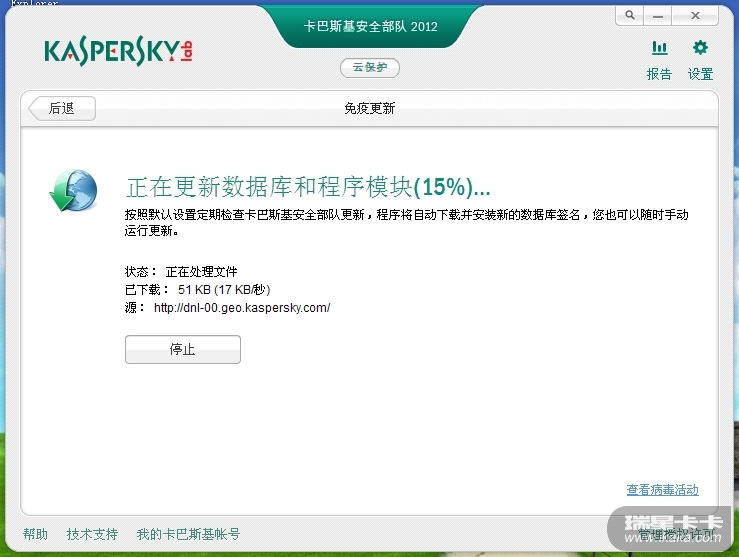The image size is (739, 557).
Task: Click the 51 KB downloaded value
Action: point(224,289)
